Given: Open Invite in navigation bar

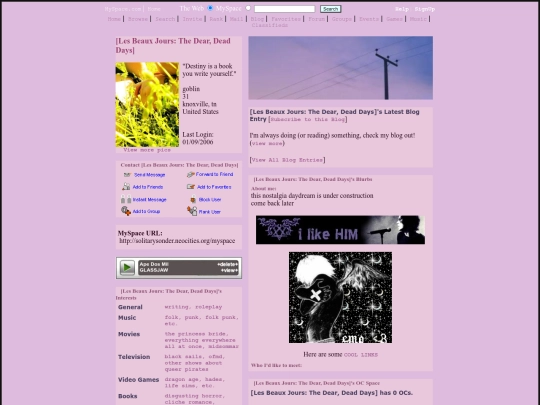Looking at the screenshot, I should pos(192,19).
